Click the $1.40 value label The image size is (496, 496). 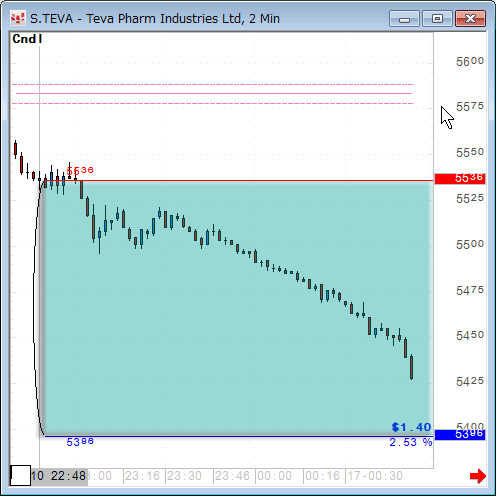(411, 427)
